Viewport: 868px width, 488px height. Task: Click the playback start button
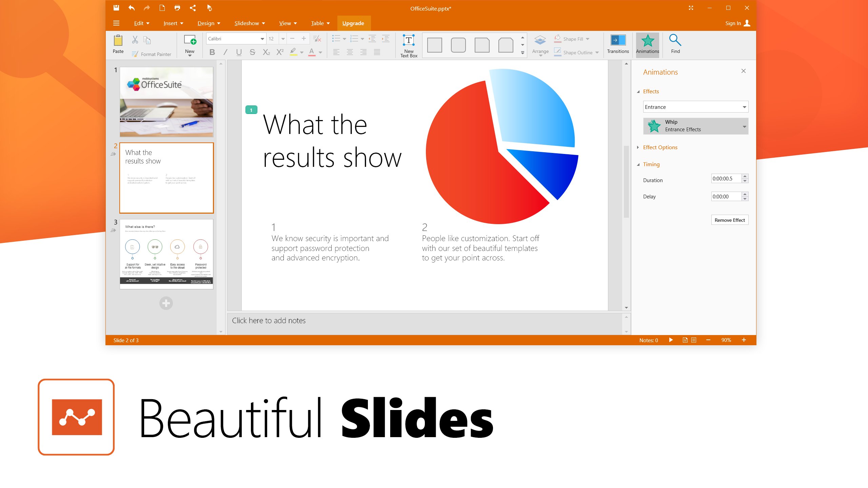[x=671, y=339]
